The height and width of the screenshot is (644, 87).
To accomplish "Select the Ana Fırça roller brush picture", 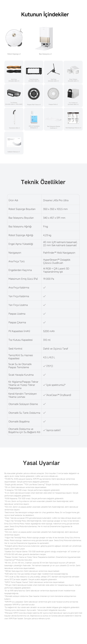I will tap(14, 71).
